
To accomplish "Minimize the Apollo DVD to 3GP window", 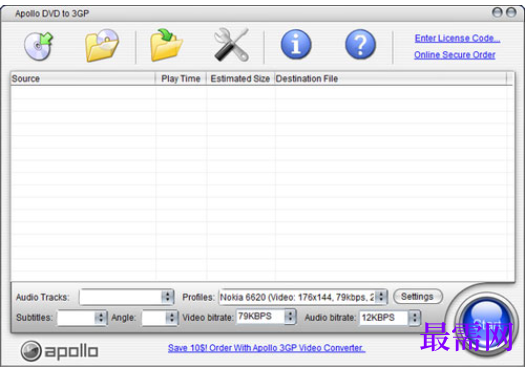I will 497,13.
